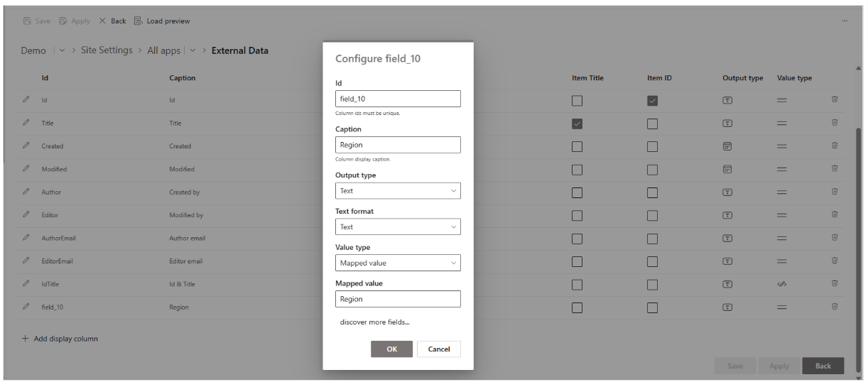Click the Caption input field
The width and height of the screenshot is (868, 387).
coord(398,145)
